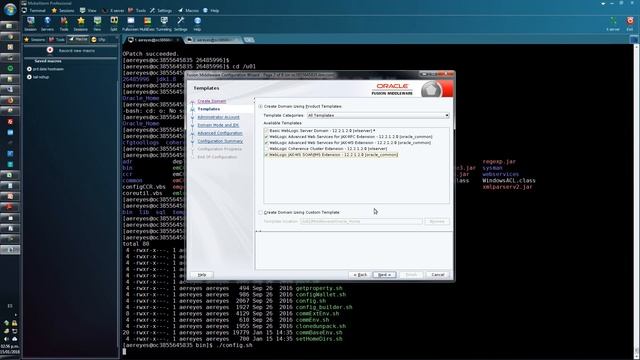
Task: Select Create Domain Using Custom Template radio
Action: [x=260, y=212]
